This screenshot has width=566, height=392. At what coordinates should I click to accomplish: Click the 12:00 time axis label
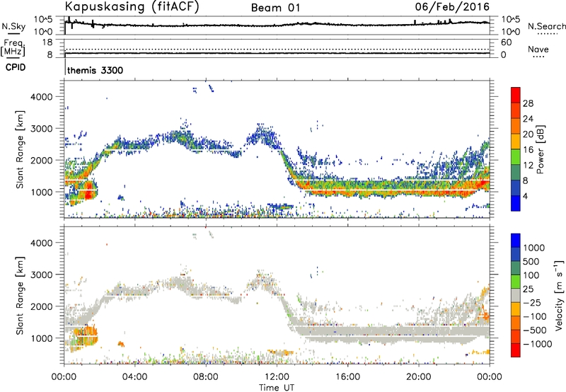[x=277, y=377]
